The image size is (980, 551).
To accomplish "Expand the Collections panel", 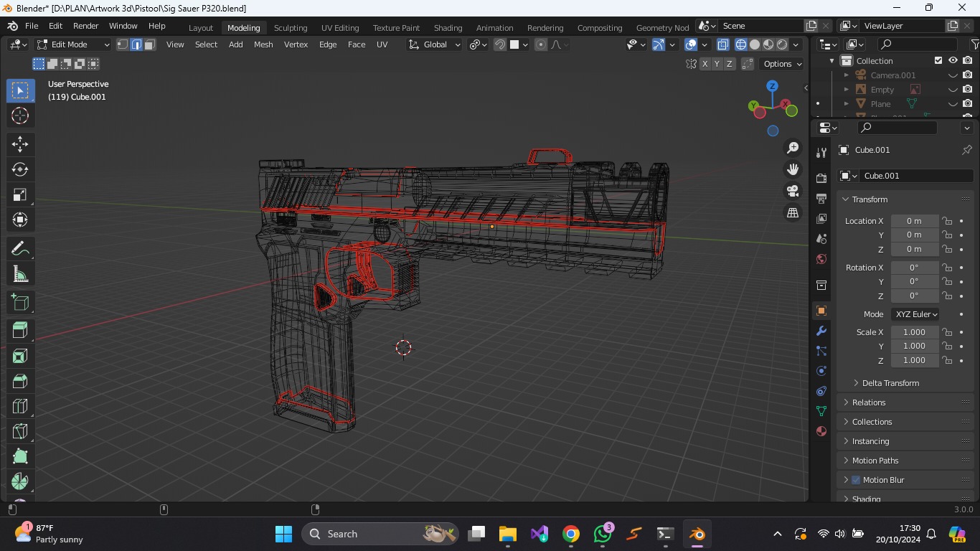I will click(x=872, y=422).
